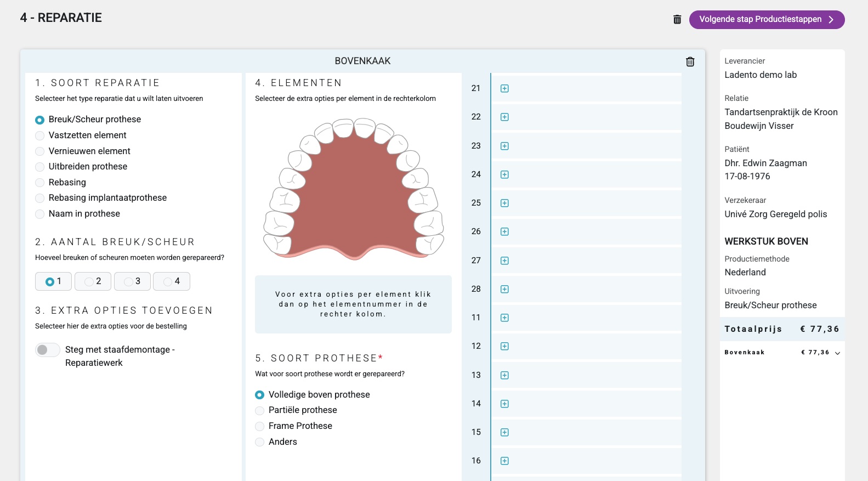Click the trash icon next to Volgende stap
Screen dimensions: 868x481
pos(677,20)
